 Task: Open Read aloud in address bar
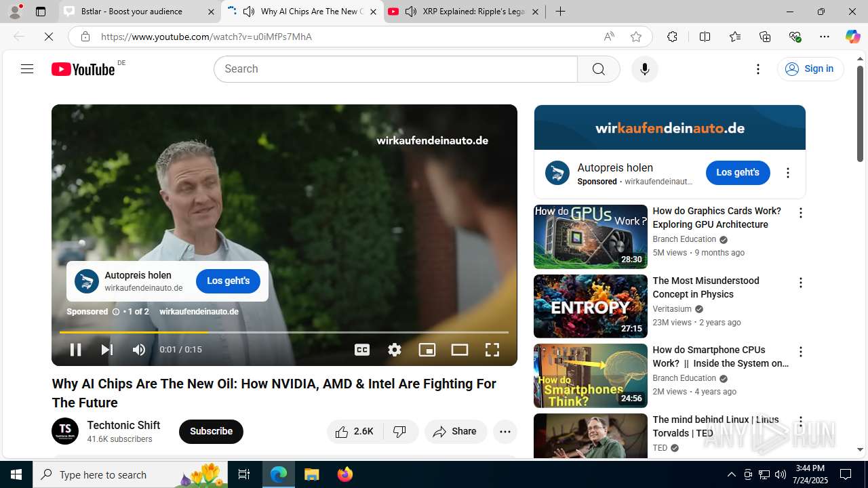coord(609,37)
